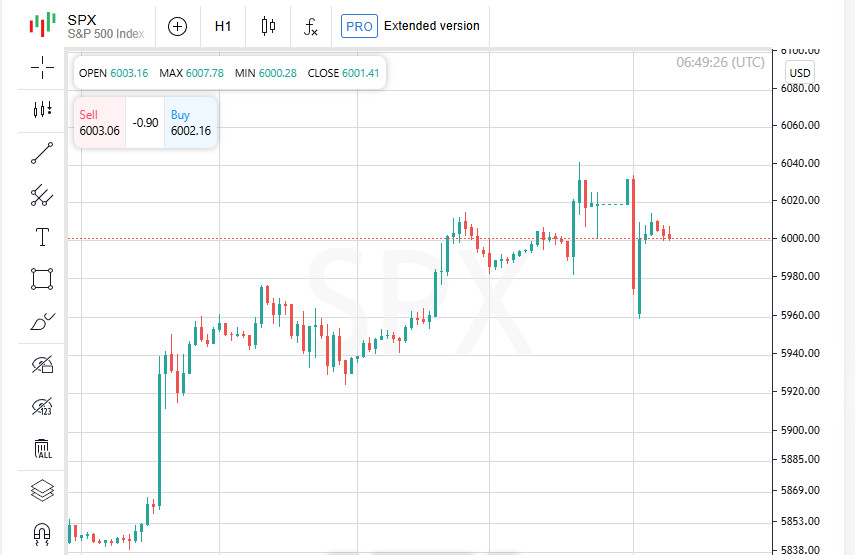Select the trend line drawing tool
The image size is (855, 555).
[x=42, y=153]
